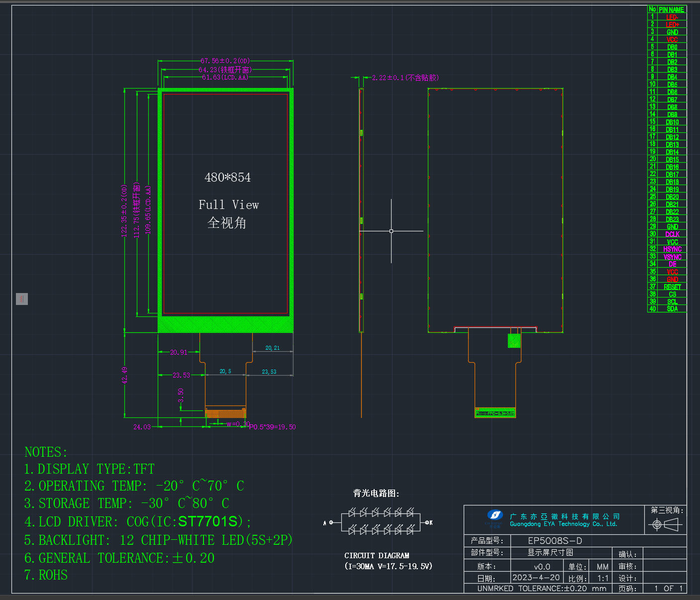Select the product model "EP5008S-D"

pyautogui.click(x=555, y=541)
